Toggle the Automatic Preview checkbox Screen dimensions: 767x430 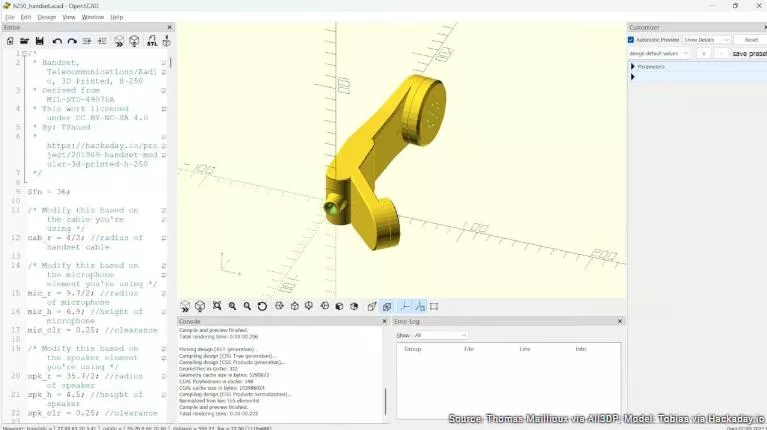point(631,40)
